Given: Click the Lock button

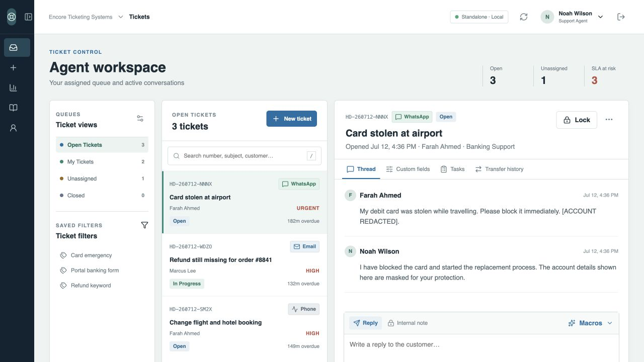Looking at the screenshot, I should click(x=577, y=120).
